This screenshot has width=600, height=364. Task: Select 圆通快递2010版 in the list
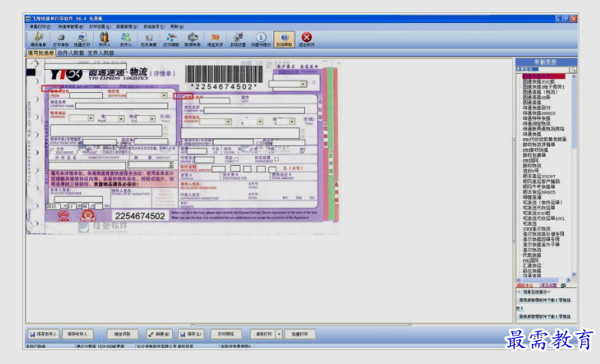[x=539, y=81]
